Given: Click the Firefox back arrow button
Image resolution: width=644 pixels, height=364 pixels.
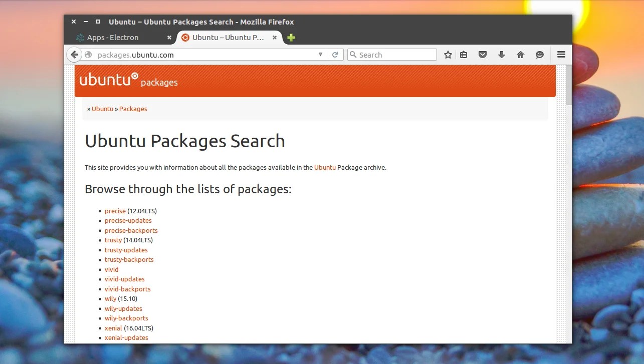Looking at the screenshot, I should point(74,55).
